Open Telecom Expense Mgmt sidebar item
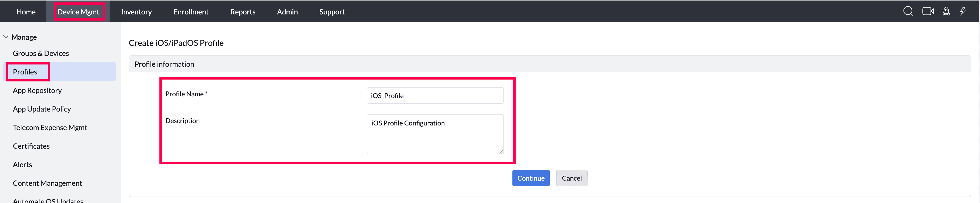Screen dimensions: 980x203 50,128
